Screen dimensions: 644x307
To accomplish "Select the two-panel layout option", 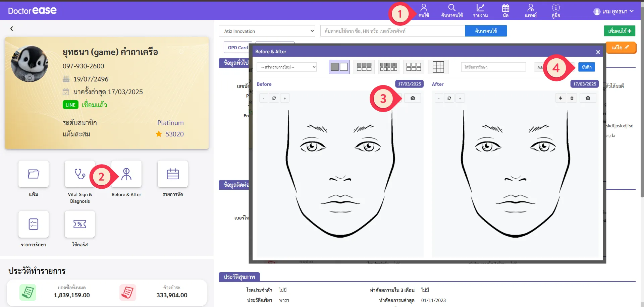I will [339, 67].
